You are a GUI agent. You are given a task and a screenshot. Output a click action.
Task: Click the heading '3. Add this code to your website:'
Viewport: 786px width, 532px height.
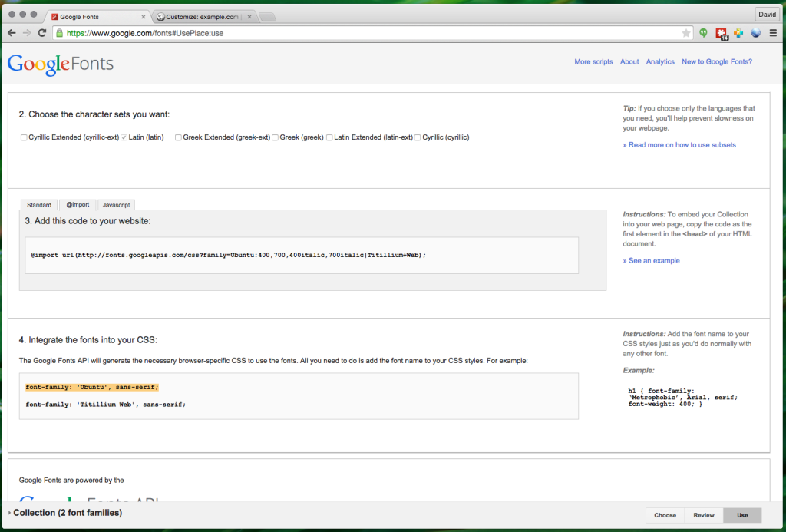[88, 221]
